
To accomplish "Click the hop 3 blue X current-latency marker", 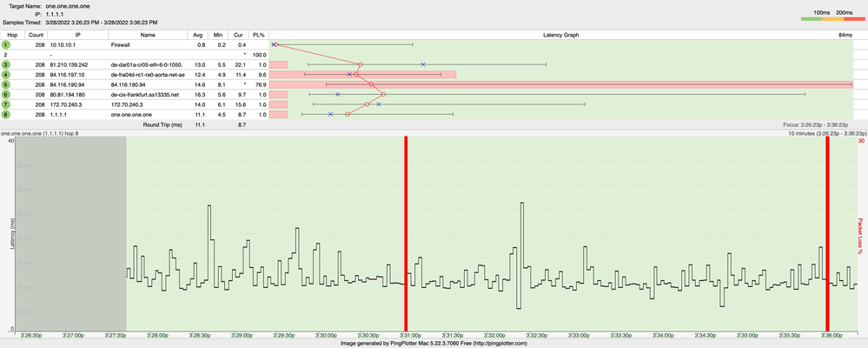I will pyautogui.click(x=423, y=65).
